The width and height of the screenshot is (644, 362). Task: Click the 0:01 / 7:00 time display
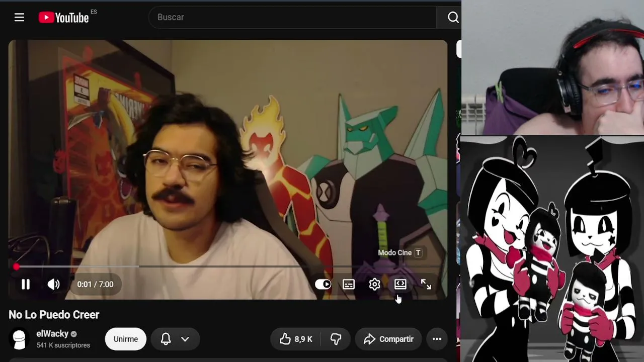95,285
